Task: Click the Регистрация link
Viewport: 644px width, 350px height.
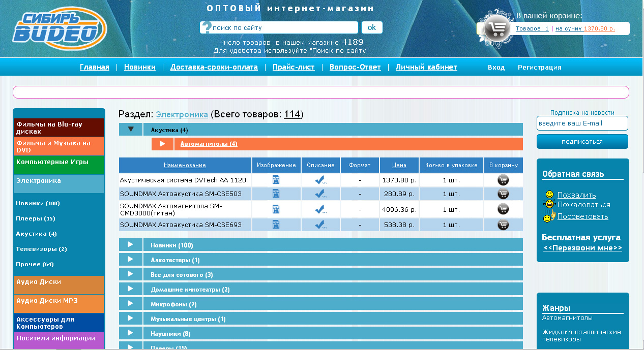Action: [x=540, y=67]
